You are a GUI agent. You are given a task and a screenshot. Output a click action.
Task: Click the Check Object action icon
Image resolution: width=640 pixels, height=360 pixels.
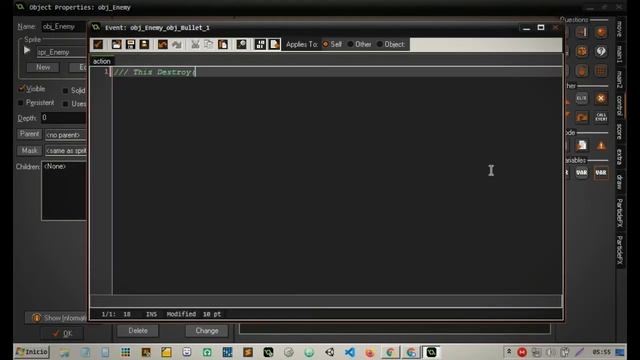pos(601,32)
